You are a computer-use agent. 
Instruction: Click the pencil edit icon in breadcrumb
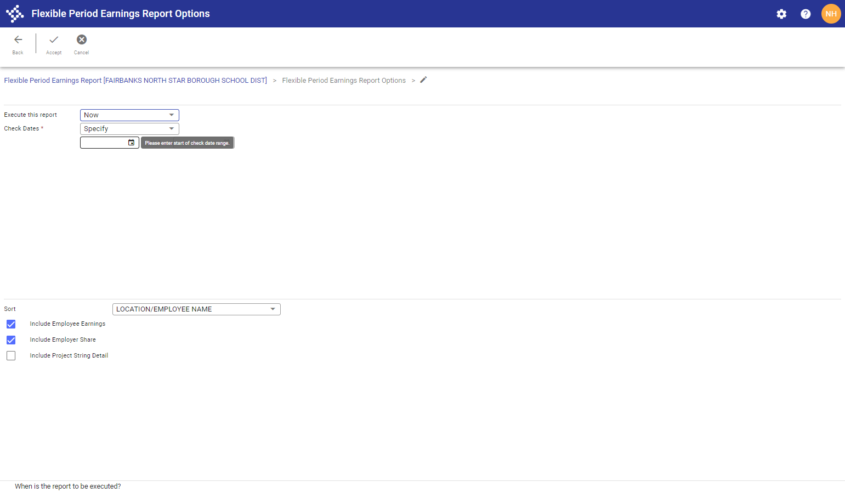click(423, 80)
